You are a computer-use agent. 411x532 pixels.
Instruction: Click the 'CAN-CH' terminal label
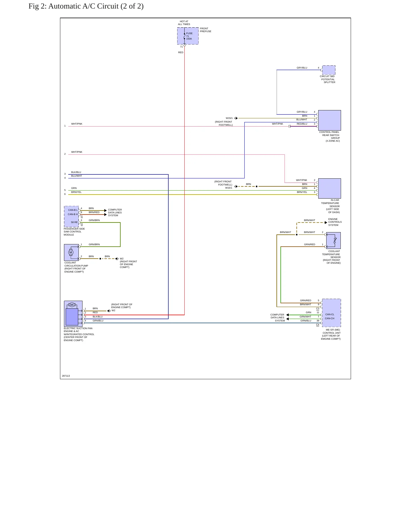[330, 318]
